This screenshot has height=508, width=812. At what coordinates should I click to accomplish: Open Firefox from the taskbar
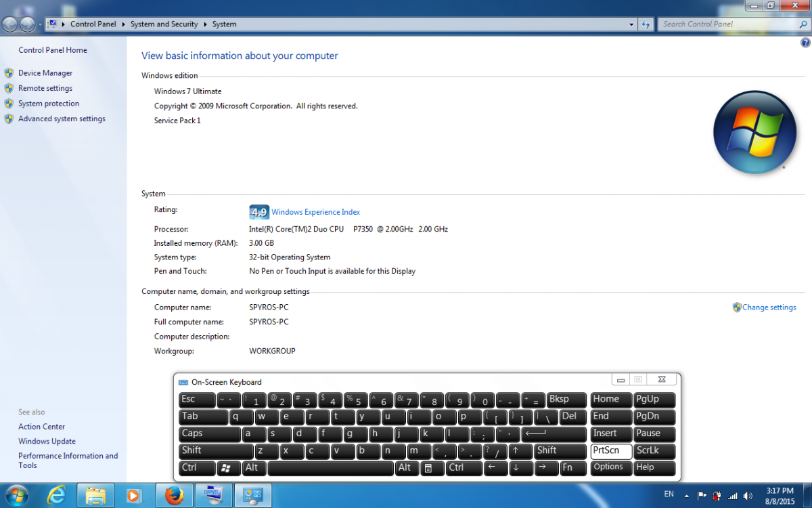(x=174, y=495)
